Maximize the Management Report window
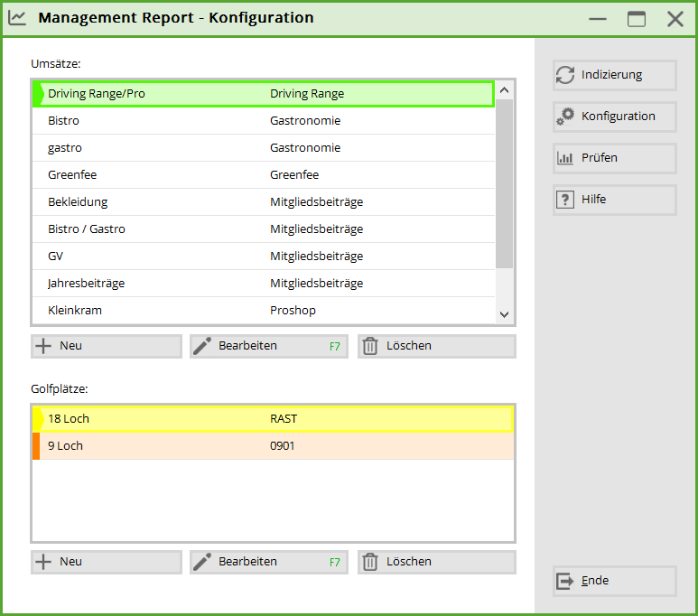Image resolution: width=698 pixels, height=616 pixels. click(x=637, y=19)
